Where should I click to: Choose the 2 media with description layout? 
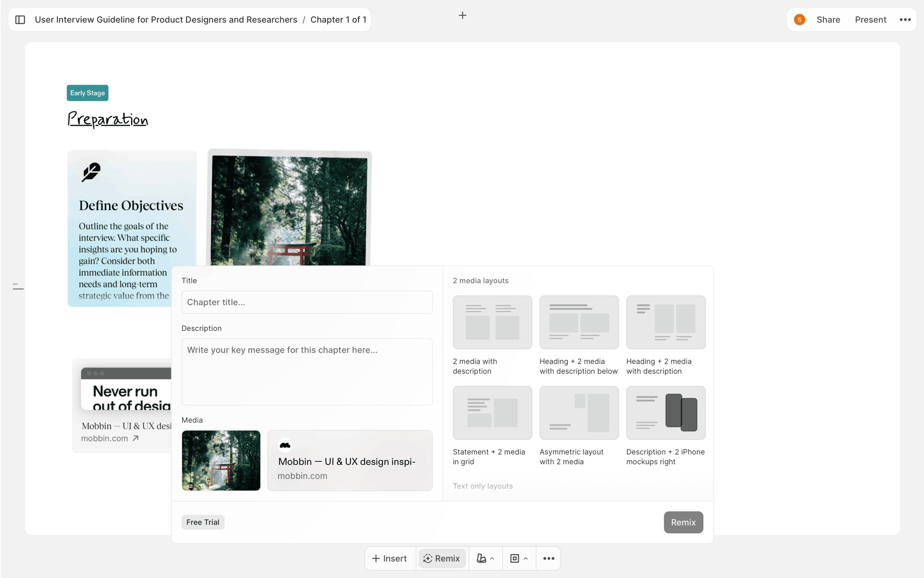[492, 322]
